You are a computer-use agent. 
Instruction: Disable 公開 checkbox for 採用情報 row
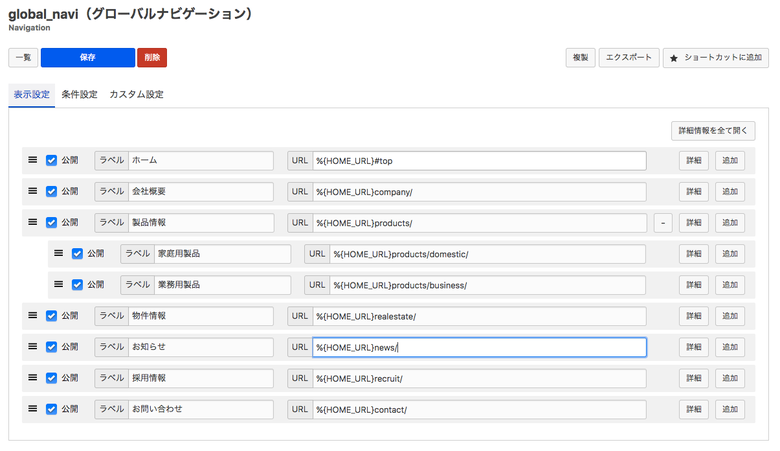pyautogui.click(x=52, y=378)
